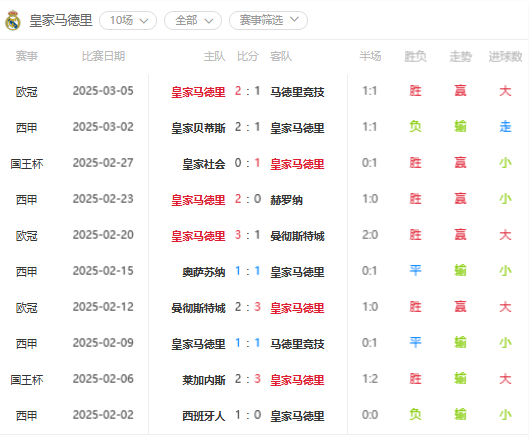Screen dimensions: 529x439
Task: Click the 皇家社会 team name
Action: [204, 164]
